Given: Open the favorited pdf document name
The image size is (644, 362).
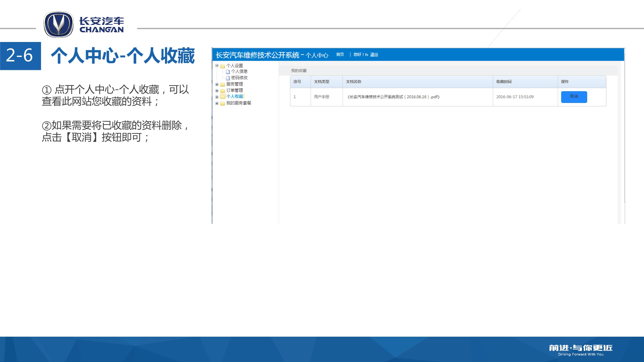Looking at the screenshot, I should pyautogui.click(x=393, y=97).
